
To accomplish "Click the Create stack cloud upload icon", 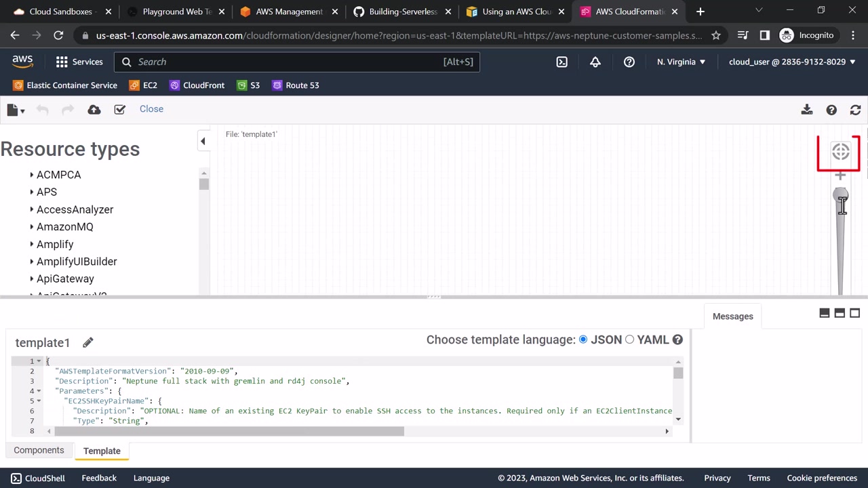I will (94, 109).
